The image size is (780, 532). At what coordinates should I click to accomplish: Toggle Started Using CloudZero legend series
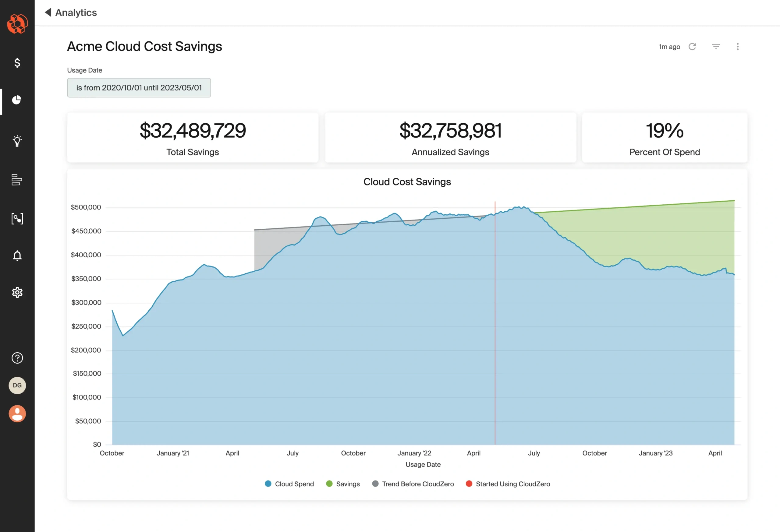(508, 484)
